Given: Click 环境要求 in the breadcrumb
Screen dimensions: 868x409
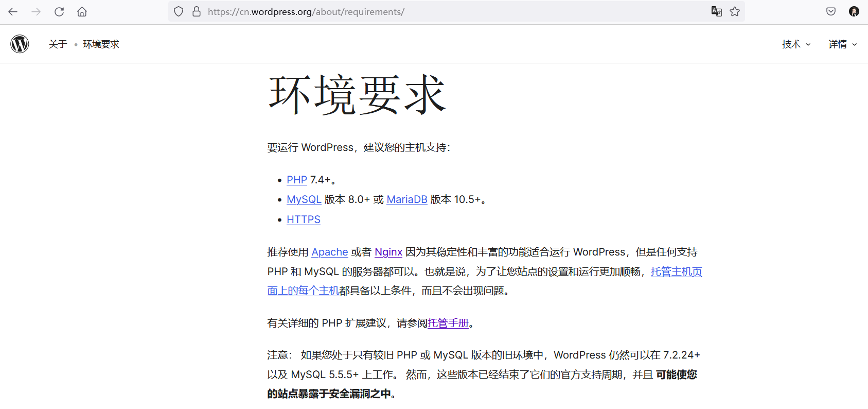Looking at the screenshot, I should tap(101, 44).
